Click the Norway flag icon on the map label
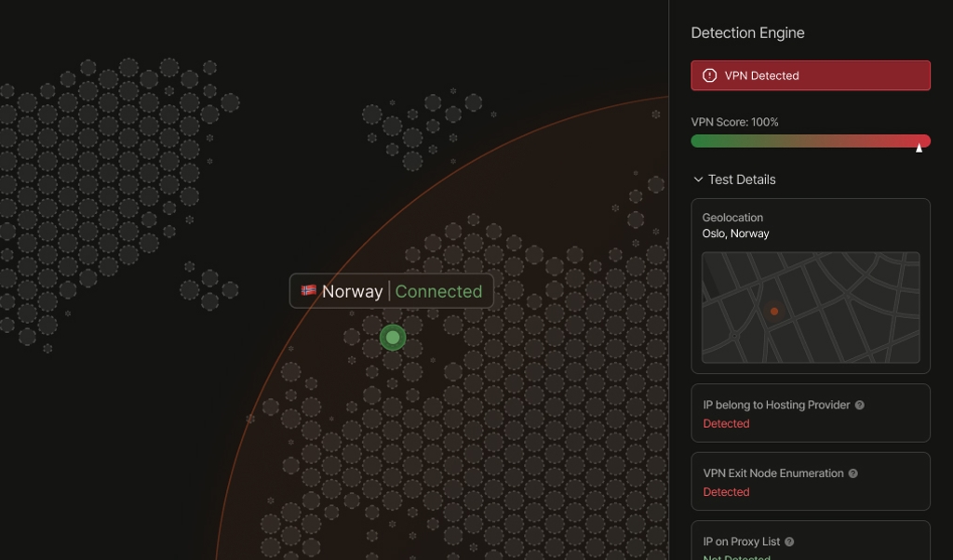The image size is (953, 560). click(307, 291)
